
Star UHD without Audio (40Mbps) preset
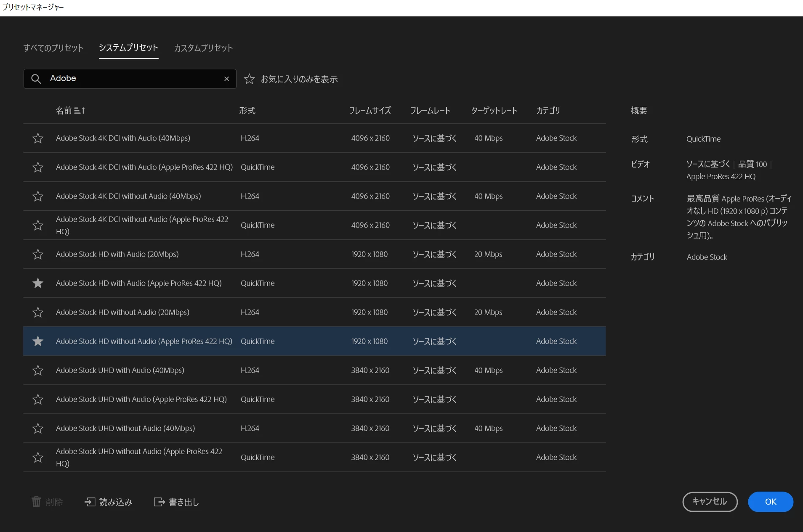[38, 428]
